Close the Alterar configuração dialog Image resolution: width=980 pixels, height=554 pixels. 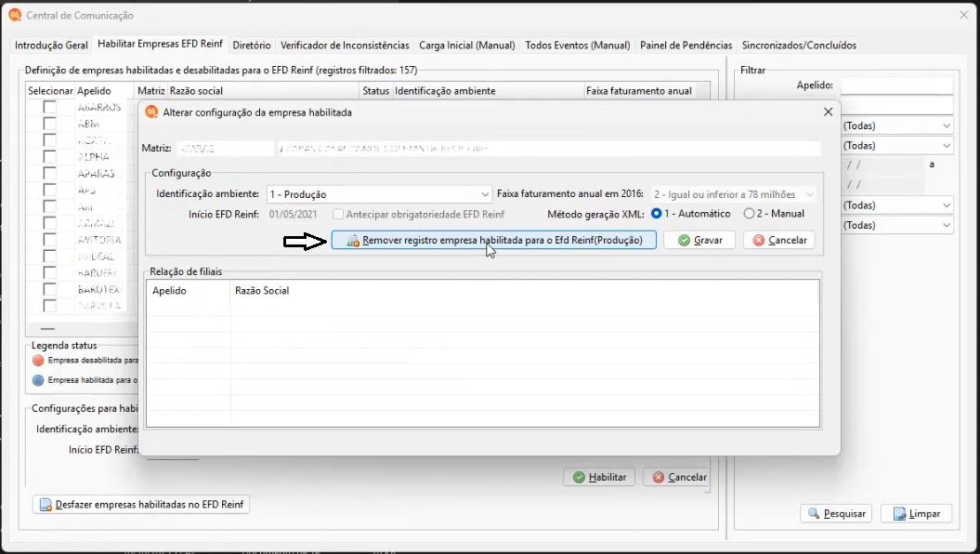coord(829,112)
